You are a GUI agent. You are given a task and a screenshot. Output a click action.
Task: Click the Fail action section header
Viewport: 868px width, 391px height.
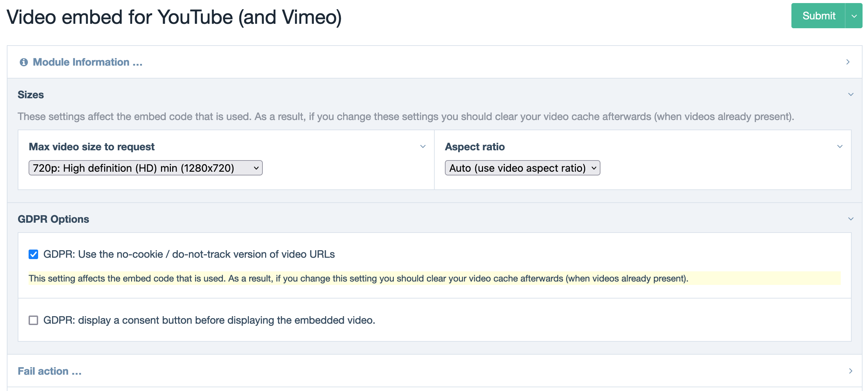(x=50, y=371)
